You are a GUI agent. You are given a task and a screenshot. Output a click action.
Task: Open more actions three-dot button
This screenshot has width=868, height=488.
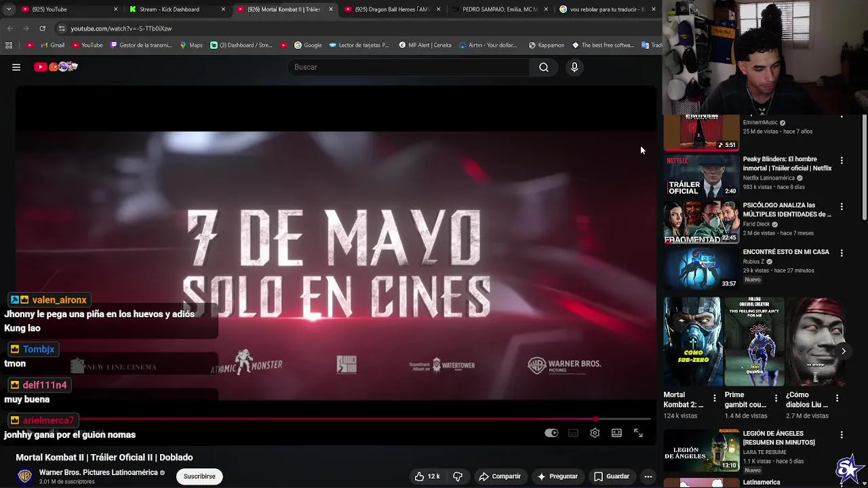pyautogui.click(x=648, y=476)
